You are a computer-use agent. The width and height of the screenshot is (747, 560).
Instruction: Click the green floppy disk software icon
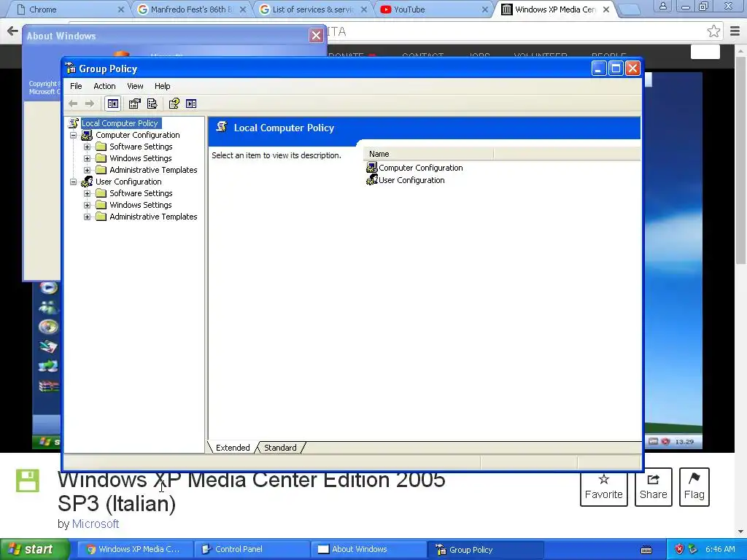(x=28, y=481)
